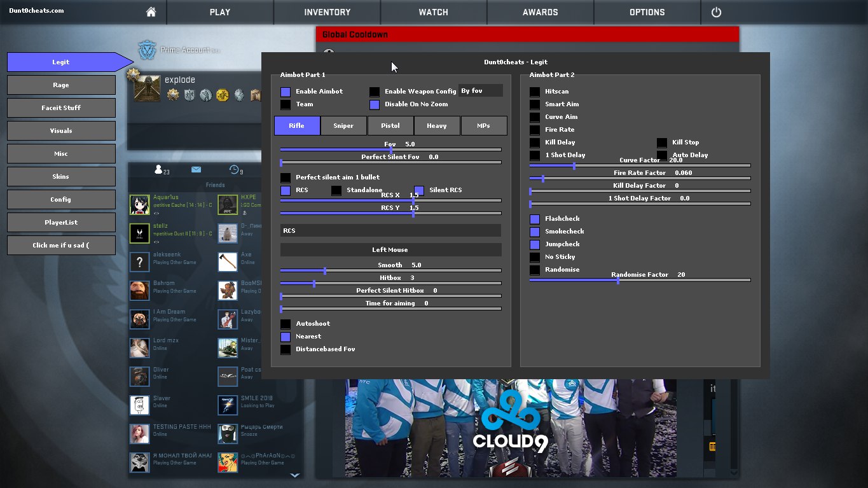This screenshot has width=868, height=488.
Task: Uncheck the Flashcheck checkbox
Action: [x=535, y=219]
